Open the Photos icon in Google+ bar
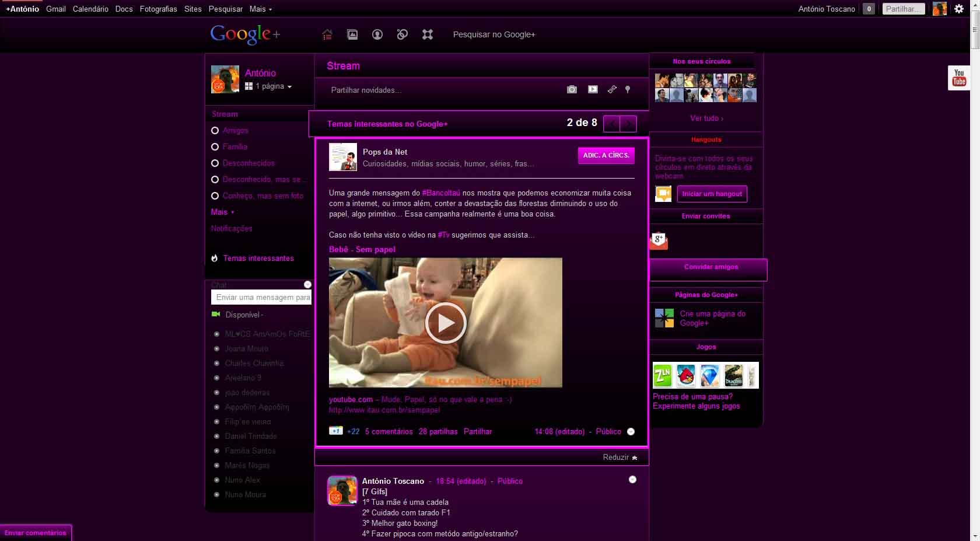Image resolution: width=980 pixels, height=541 pixels. [x=352, y=34]
